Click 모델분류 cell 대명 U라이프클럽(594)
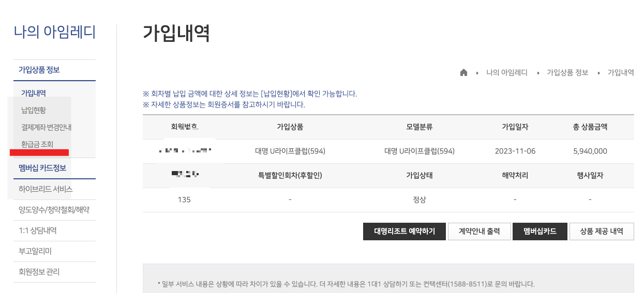644x293 pixels. click(x=420, y=151)
